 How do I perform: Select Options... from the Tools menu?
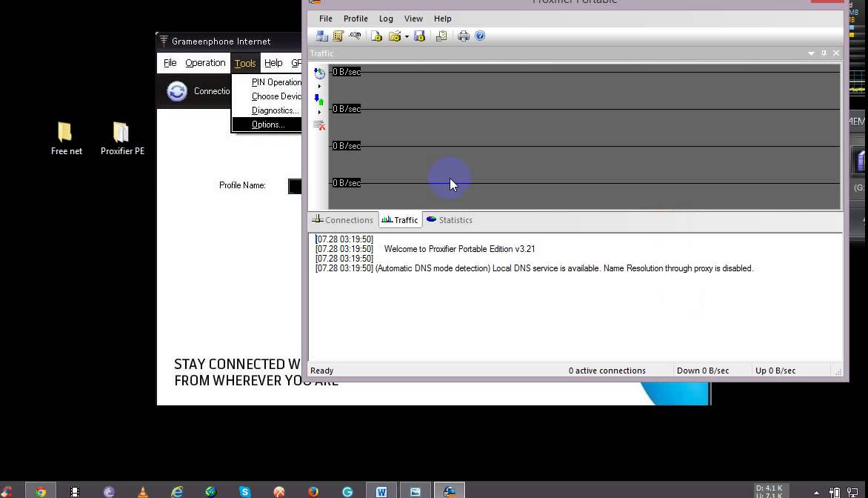(x=267, y=124)
